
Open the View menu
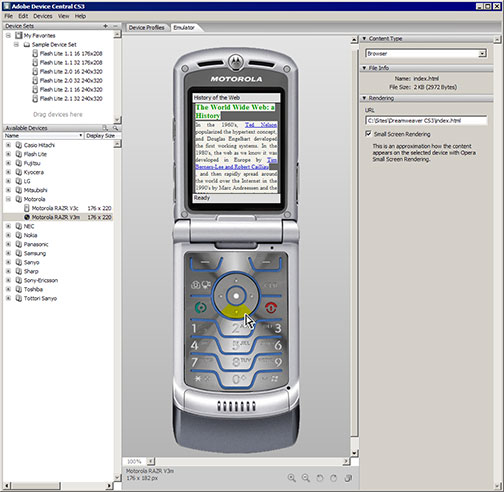point(63,16)
